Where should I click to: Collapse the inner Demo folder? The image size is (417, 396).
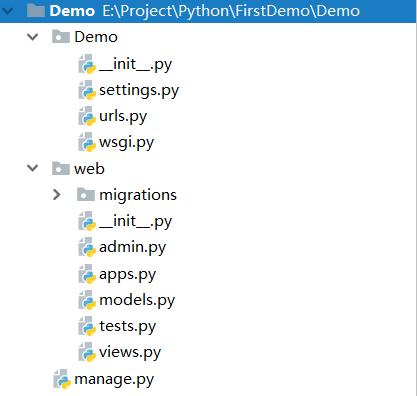point(32,37)
